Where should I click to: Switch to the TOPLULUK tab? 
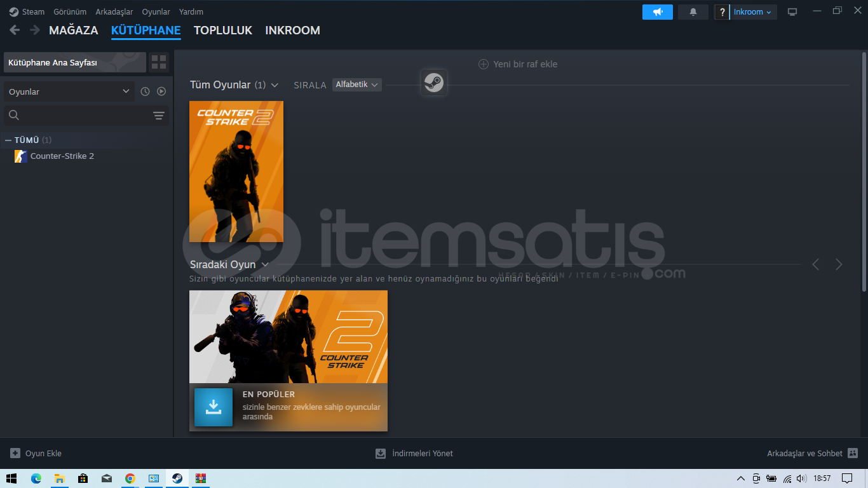coord(223,30)
